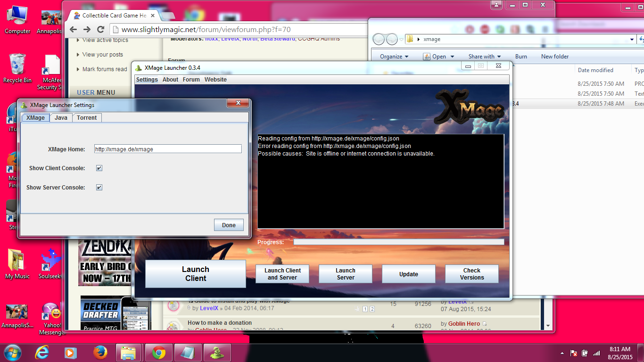Open Firefox from the taskbar
Screen dimensions: 644x362
point(99,352)
